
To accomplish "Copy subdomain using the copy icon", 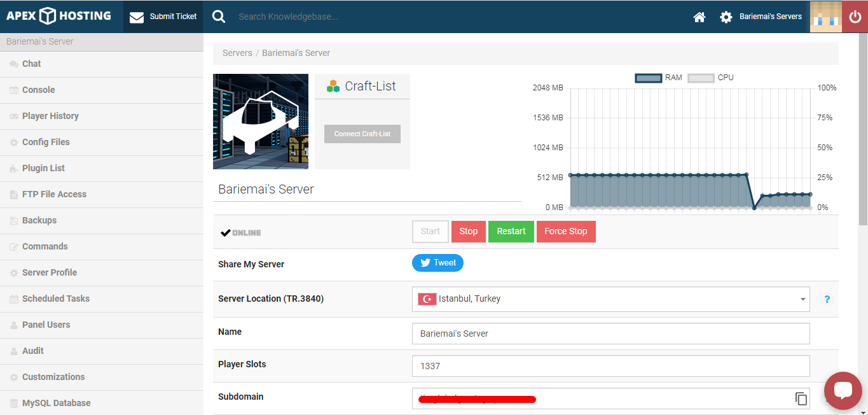I will [801, 398].
